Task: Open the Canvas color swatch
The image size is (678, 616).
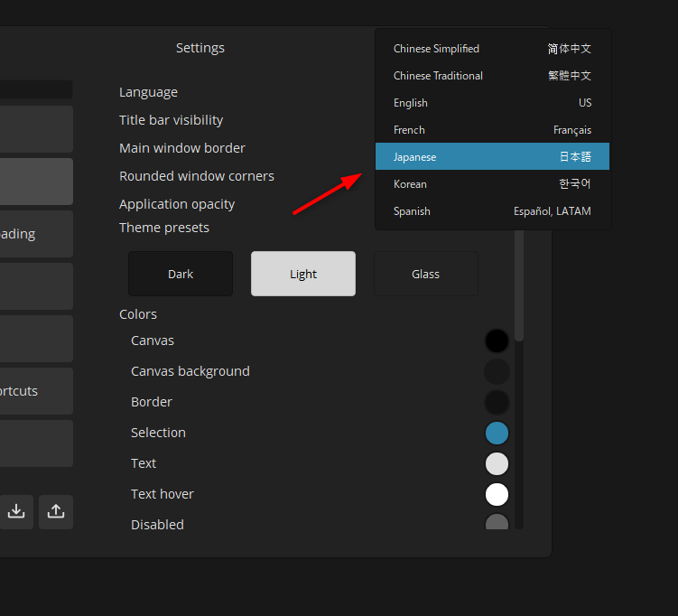Action: pos(497,341)
